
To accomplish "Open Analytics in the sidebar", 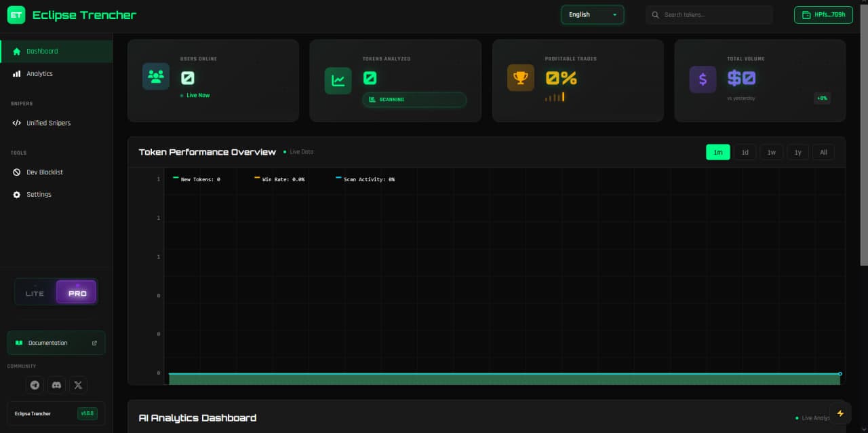I will (x=39, y=73).
